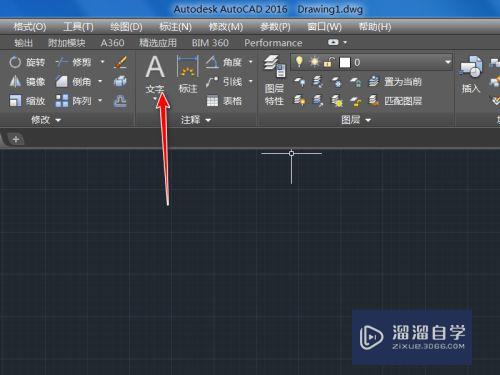
Task: Switch to the Output (输出) ribbon tab
Action: coord(23,43)
